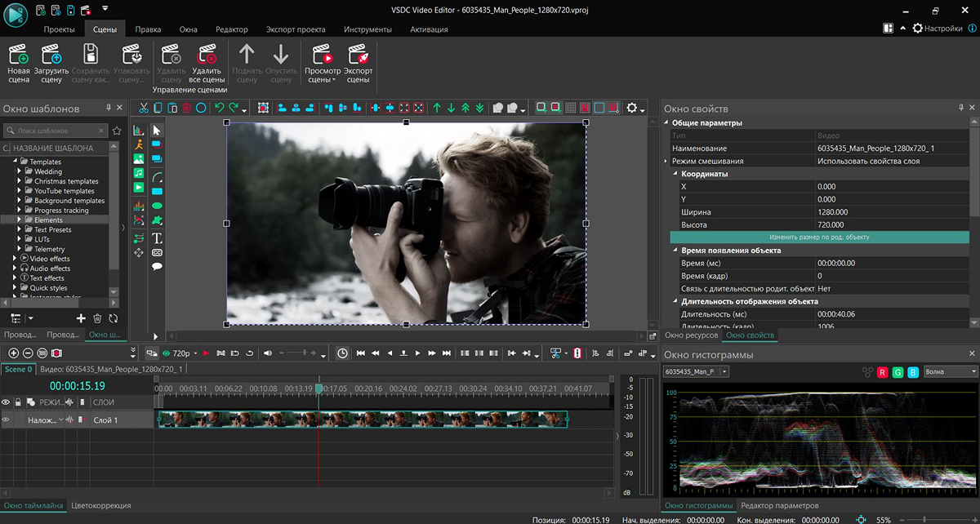The height and width of the screenshot is (524, 980).
Task: Toggle visibility eye for Слой 1 layer
Action: point(6,420)
